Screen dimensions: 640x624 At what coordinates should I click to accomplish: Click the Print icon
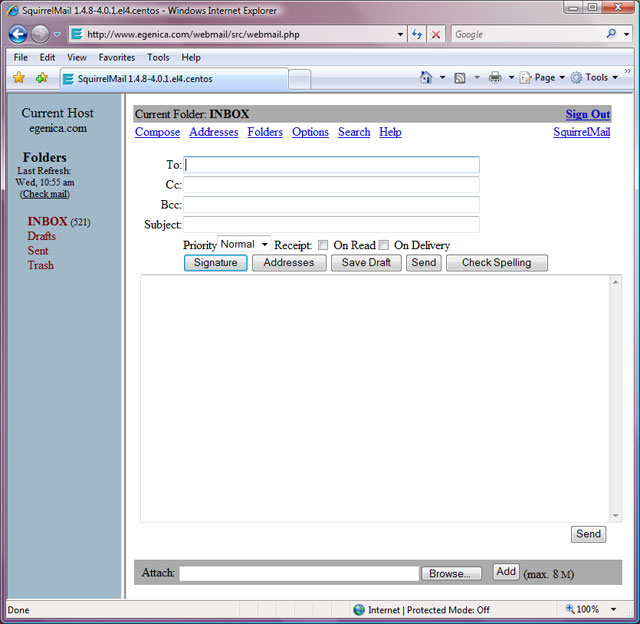495,77
